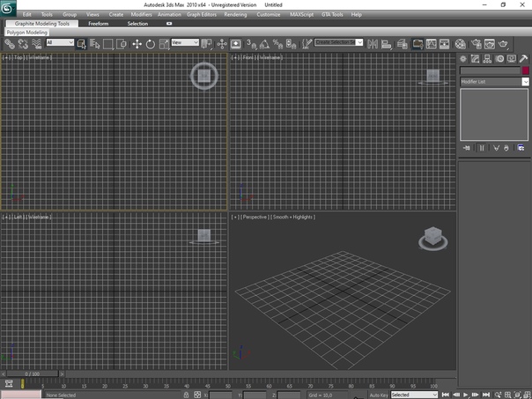The image size is (532, 399).
Task: Open the Create Selection Set dropdown
Action: tap(338, 42)
